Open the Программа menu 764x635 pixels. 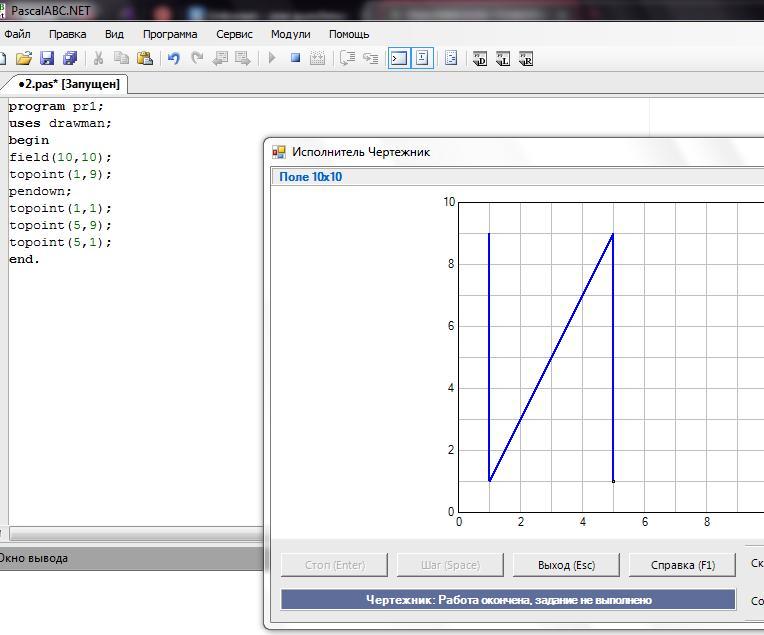pyautogui.click(x=169, y=34)
